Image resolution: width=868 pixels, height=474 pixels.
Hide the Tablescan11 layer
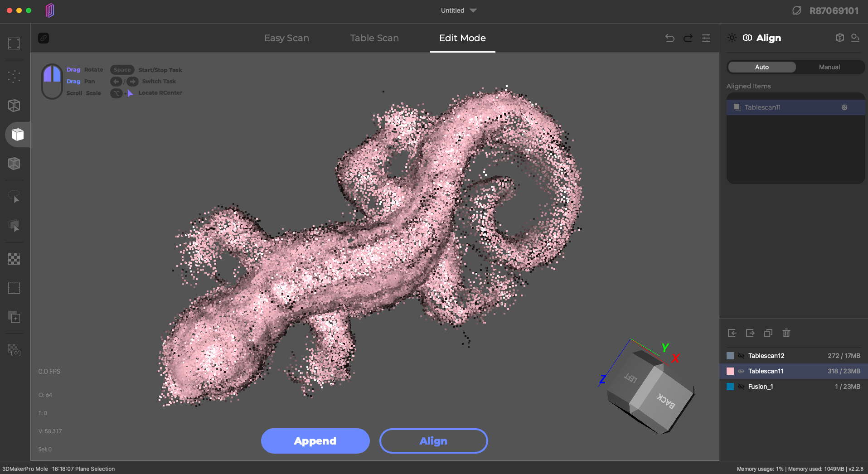click(741, 371)
